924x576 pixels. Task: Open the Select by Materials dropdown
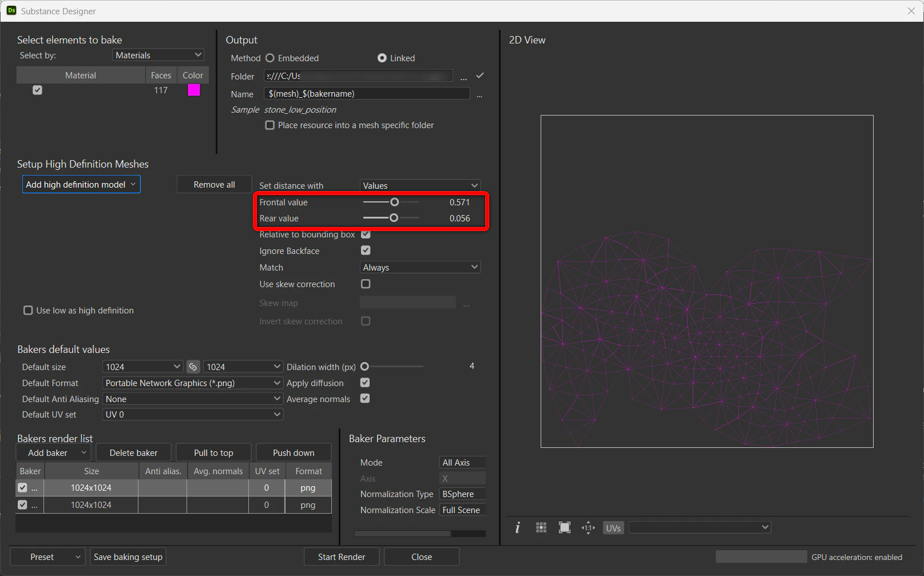[158, 55]
